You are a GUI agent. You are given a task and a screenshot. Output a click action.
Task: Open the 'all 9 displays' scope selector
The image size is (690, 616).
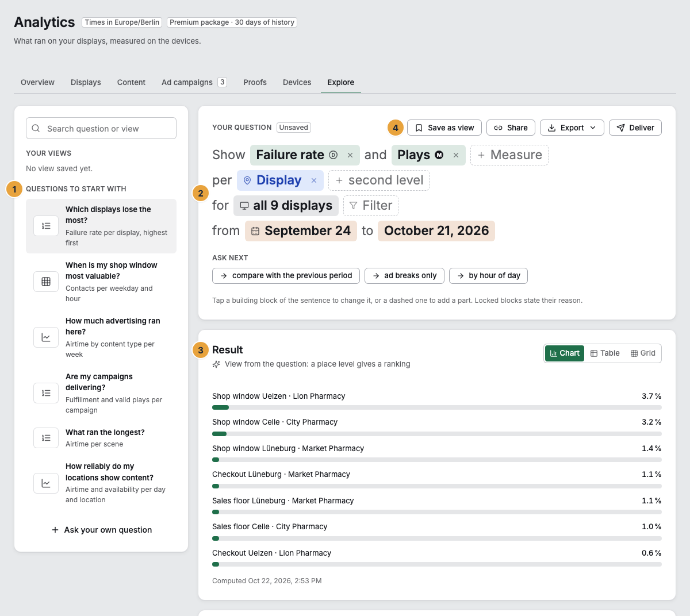(286, 206)
